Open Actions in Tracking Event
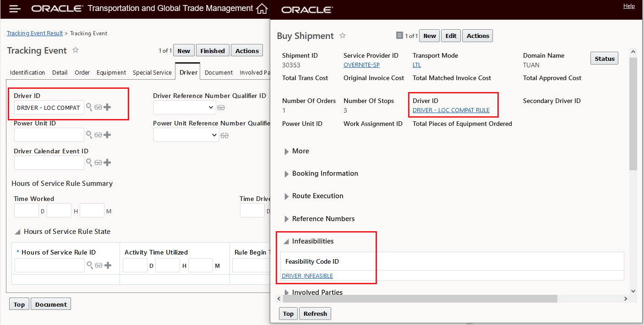 tap(247, 51)
